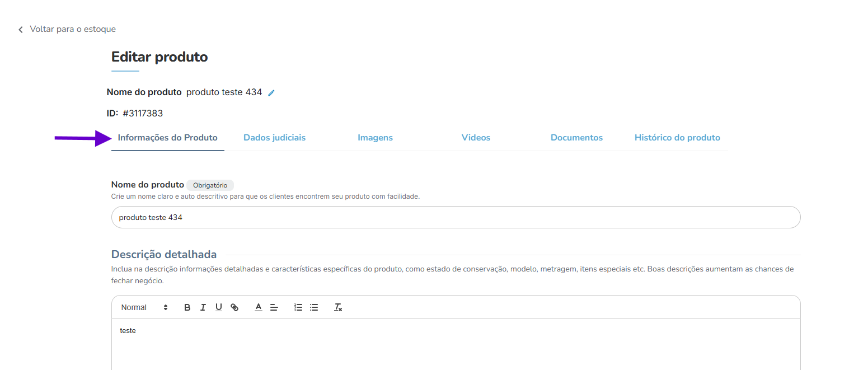Click header product name 'produto teste 434'
This screenshot has height=370, width=868.
(x=224, y=92)
